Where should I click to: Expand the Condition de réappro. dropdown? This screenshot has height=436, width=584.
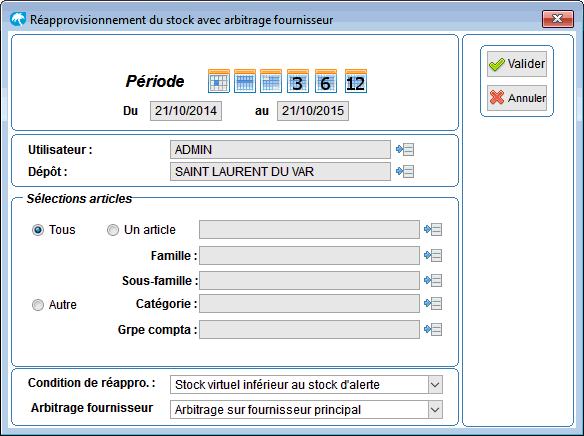(x=435, y=385)
